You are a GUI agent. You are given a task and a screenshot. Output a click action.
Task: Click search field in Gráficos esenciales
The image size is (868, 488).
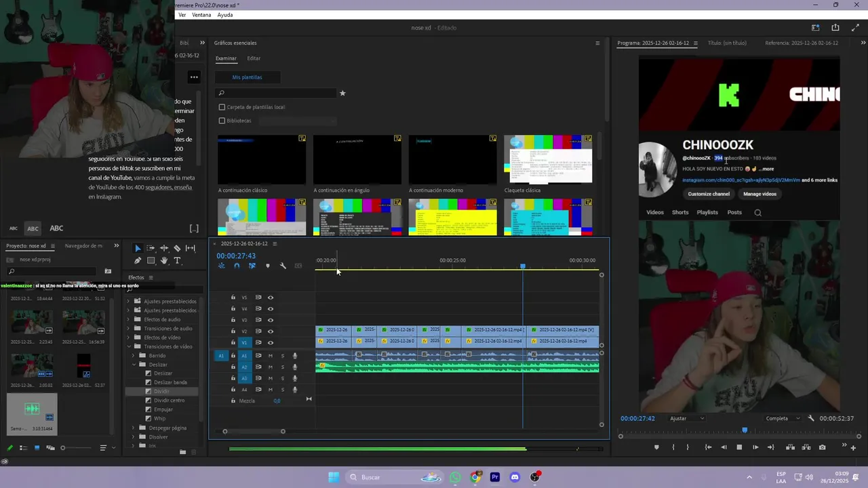click(x=275, y=93)
